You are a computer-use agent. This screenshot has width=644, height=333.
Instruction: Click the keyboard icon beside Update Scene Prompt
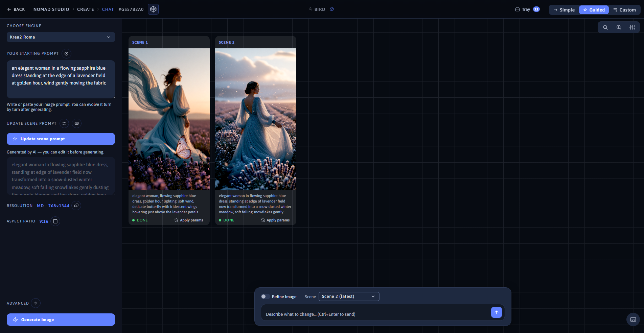click(x=77, y=123)
